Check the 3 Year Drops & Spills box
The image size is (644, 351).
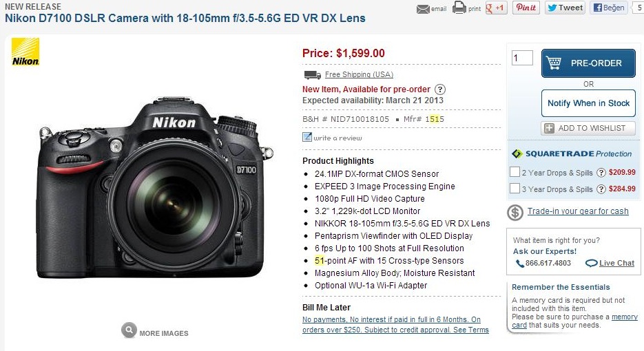click(515, 188)
